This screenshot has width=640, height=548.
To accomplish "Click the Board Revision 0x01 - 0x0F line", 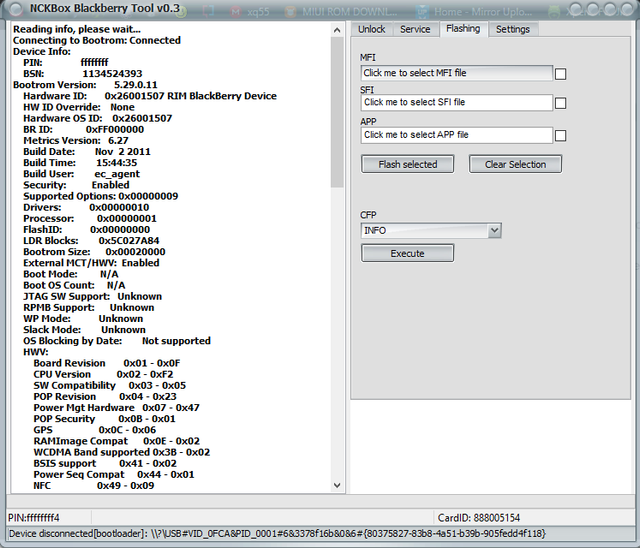I will coord(107,363).
